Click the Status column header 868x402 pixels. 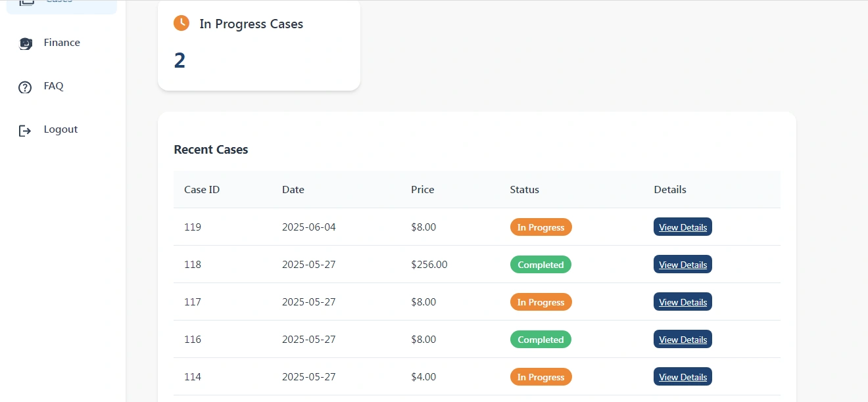(x=524, y=190)
